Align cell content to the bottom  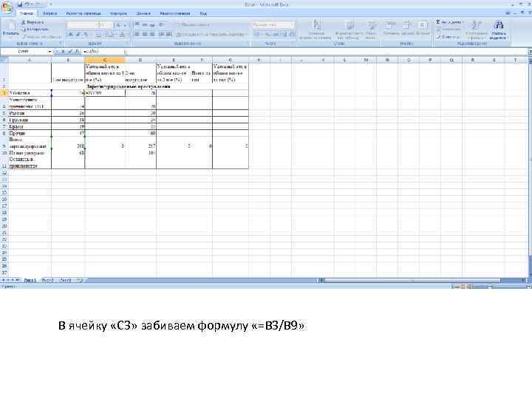tap(152, 25)
